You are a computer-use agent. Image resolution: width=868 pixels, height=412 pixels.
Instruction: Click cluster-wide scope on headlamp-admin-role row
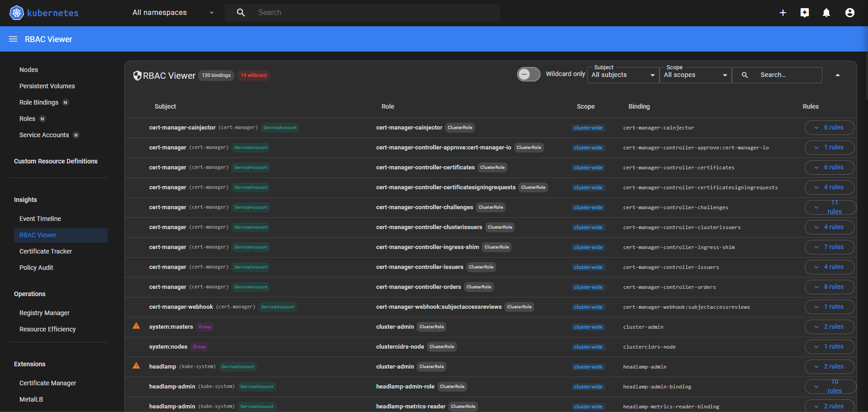point(588,387)
